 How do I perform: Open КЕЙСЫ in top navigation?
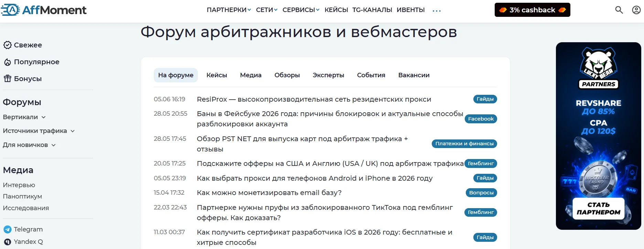pos(336,10)
